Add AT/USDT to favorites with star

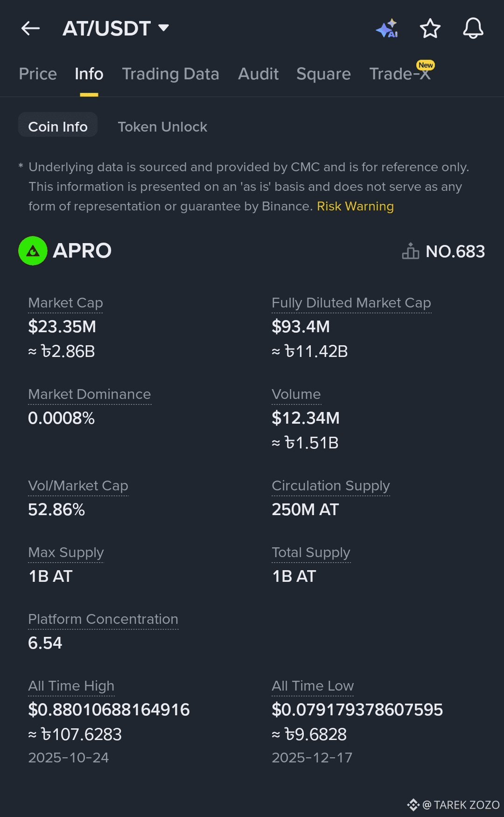[430, 28]
